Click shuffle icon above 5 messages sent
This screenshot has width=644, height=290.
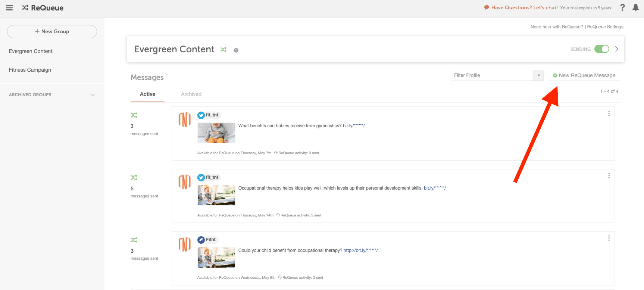point(134,178)
